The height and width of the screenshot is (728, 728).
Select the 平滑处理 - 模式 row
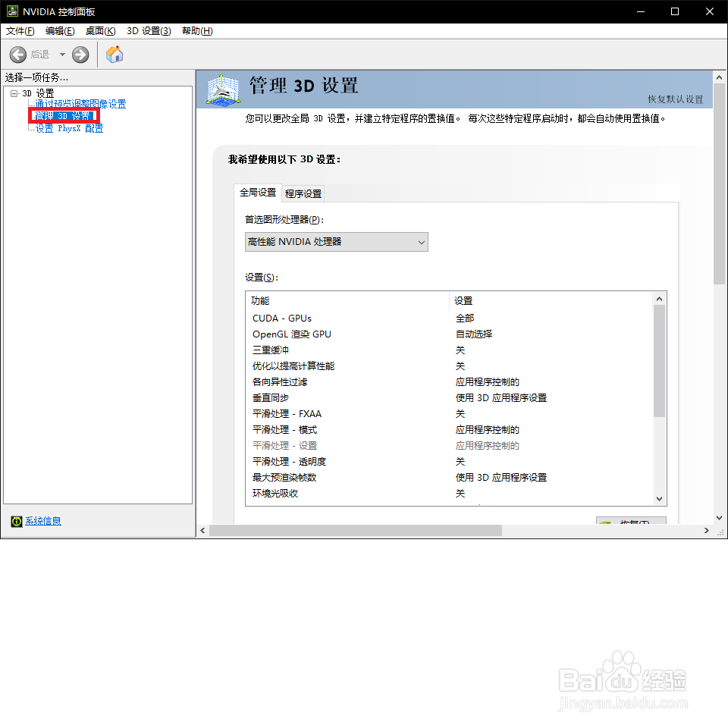point(450,429)
